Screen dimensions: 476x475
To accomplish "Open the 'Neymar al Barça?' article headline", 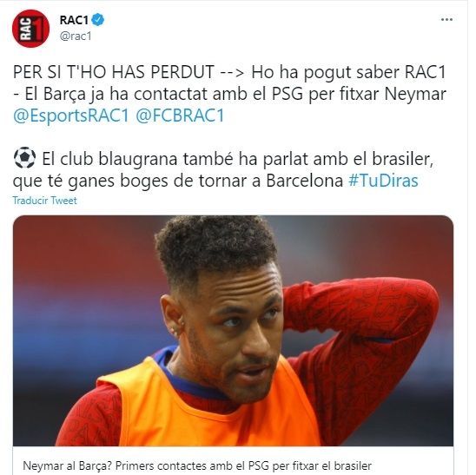I will pos(197,465).
